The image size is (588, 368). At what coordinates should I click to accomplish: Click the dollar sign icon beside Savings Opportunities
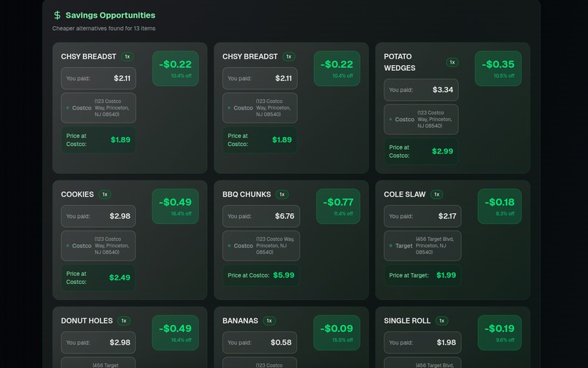tap(57, 15)
